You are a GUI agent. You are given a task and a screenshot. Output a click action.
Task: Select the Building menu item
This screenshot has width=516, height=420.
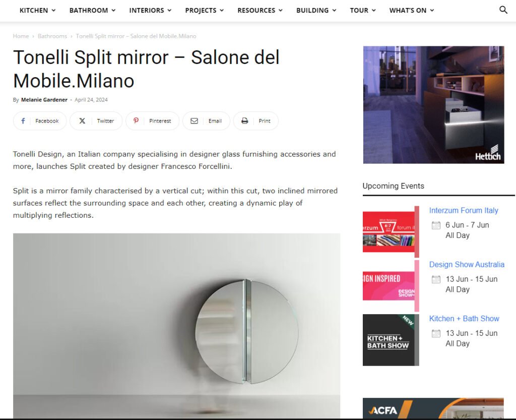coord(316,10)
